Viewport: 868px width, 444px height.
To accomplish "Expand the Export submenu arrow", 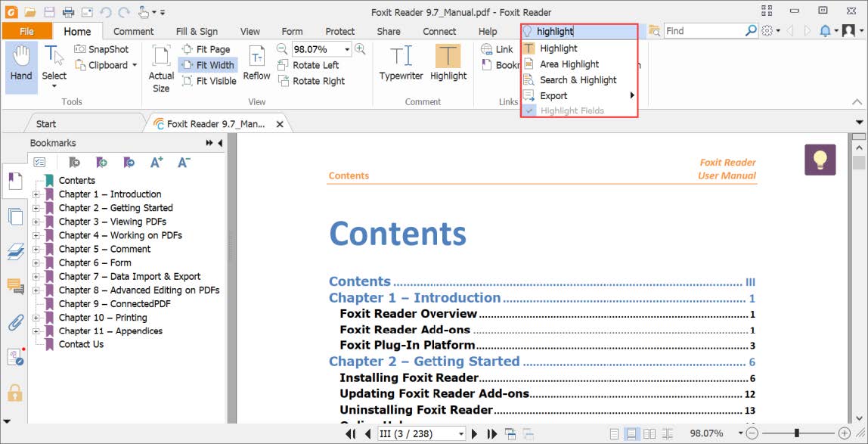I will [631, 96].
